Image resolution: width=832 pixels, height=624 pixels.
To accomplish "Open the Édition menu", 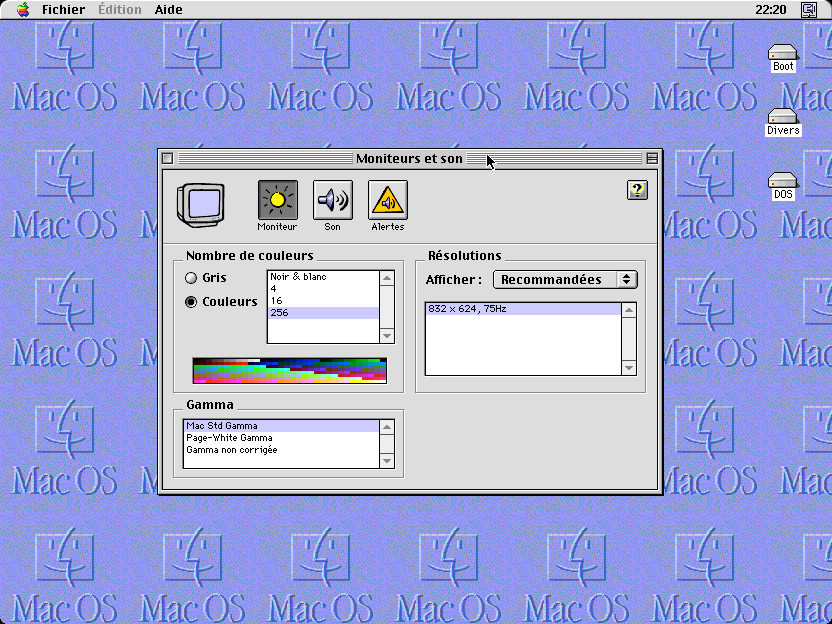I will coord(120,10).
